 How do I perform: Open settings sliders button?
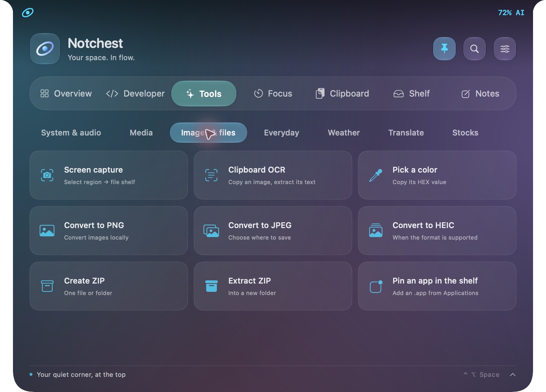pyautogui.click(x=505, y=49)
